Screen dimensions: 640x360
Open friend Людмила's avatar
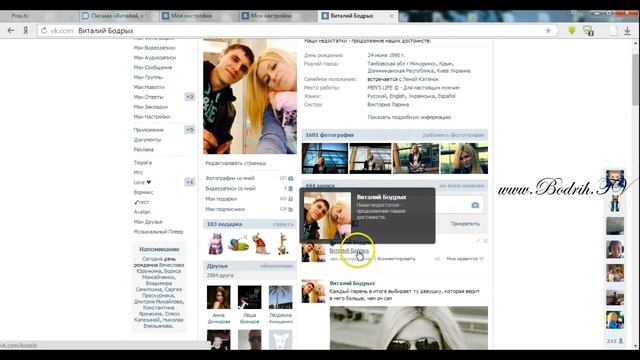pyautogui.click(x=280, y=297)
